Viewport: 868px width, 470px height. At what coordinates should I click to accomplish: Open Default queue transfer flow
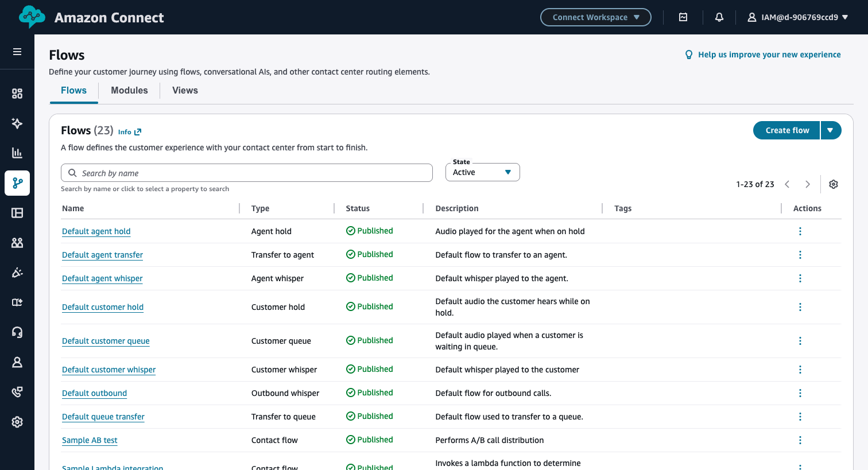click(103, 417)
